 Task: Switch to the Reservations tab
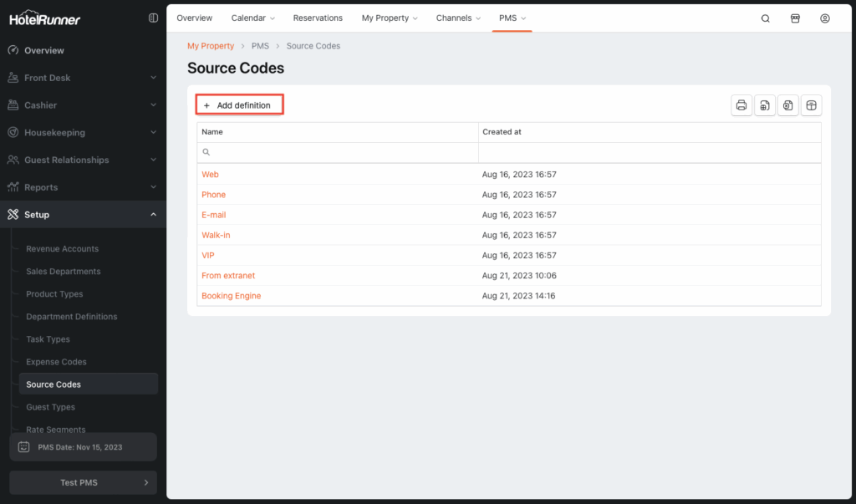pos(318,18)
